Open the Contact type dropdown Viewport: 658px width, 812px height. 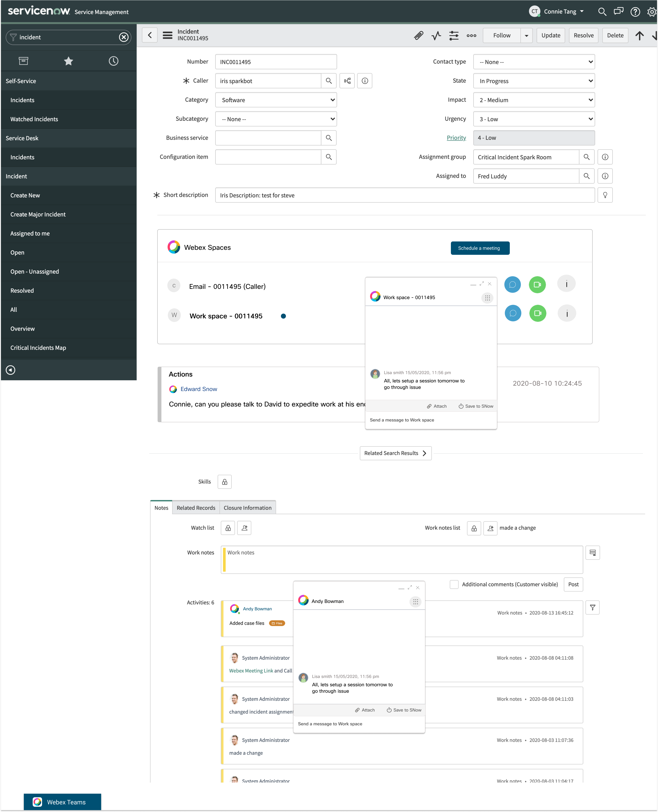[534, 62]
